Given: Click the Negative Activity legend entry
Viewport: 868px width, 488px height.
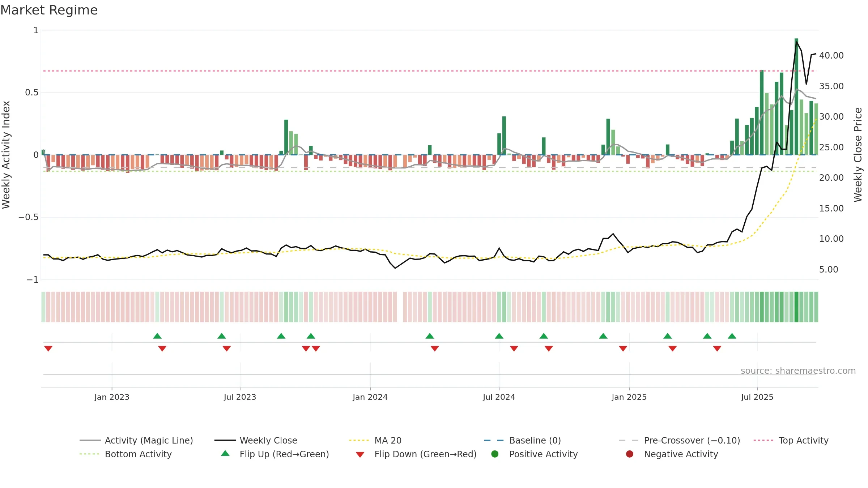Looking at the screenshot, I should [x=672, y=454].
